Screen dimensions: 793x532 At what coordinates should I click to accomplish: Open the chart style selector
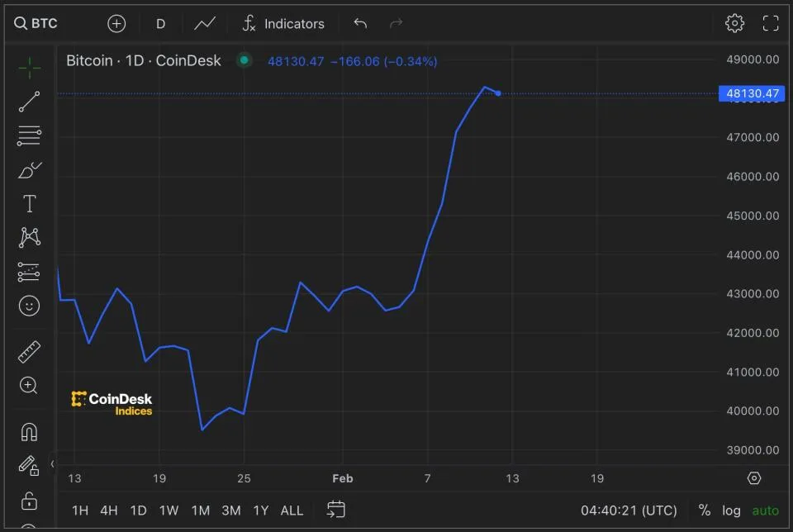pyautogui.click(x=204, y=23)
